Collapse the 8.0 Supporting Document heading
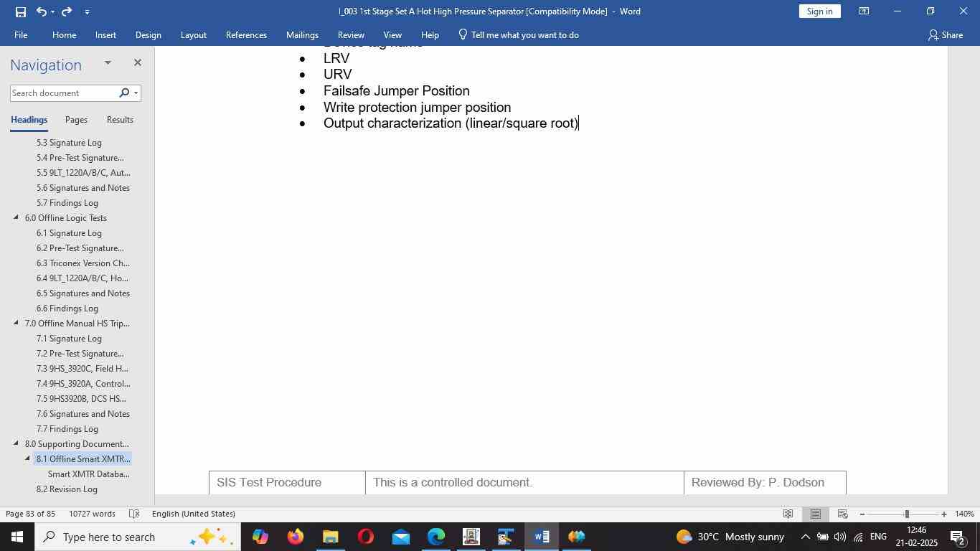The width and height of the screenshot is (980, 551). coord(17,443)
